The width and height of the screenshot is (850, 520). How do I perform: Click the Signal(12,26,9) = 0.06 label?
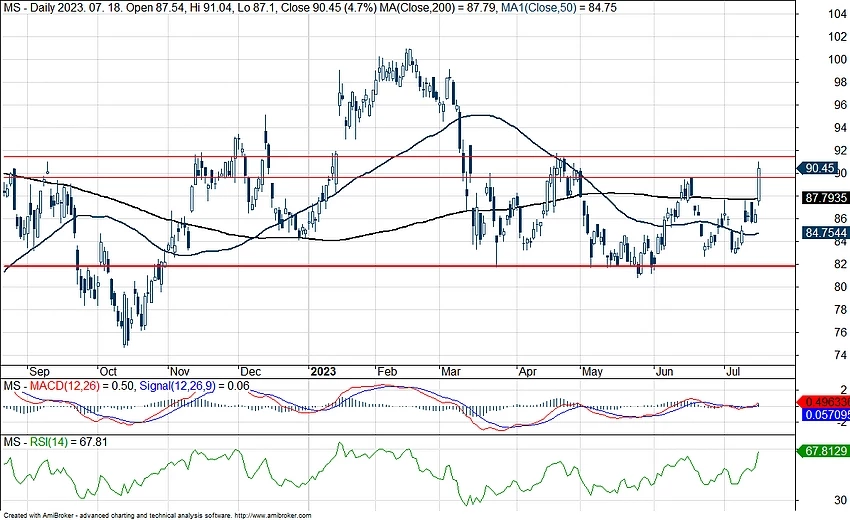pyautogui.click(x=195, y=386)
